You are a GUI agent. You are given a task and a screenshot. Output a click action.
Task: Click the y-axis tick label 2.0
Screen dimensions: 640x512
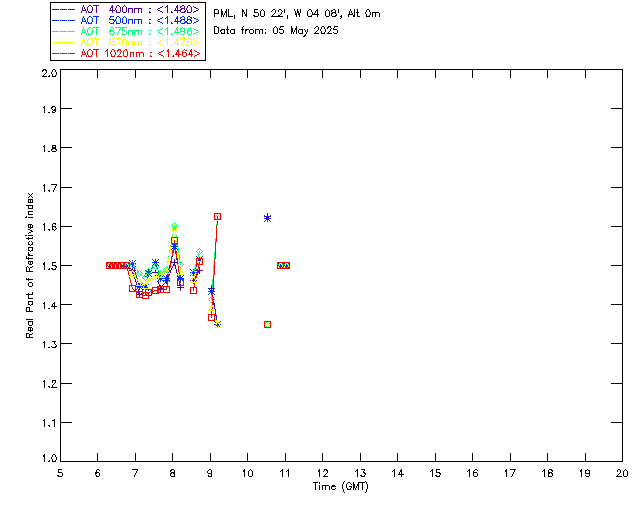point(49,73)
